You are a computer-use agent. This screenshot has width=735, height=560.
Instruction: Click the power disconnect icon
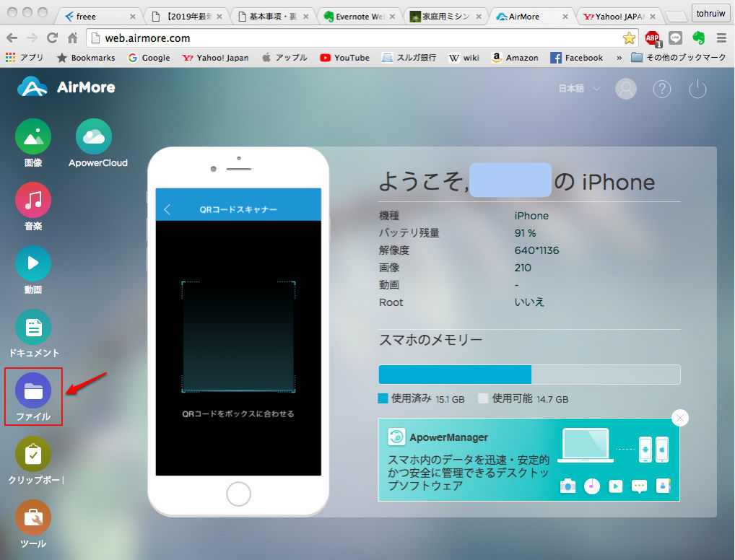(x=697, y=89)
